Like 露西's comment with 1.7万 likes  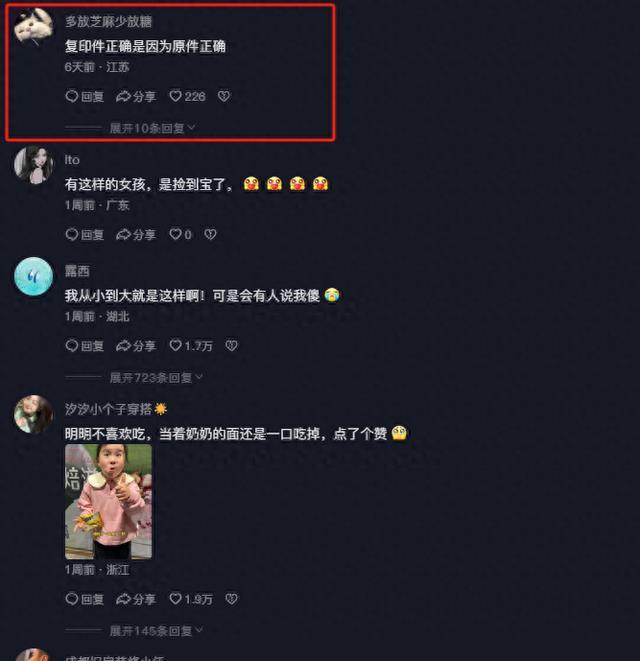coord(191,346)
